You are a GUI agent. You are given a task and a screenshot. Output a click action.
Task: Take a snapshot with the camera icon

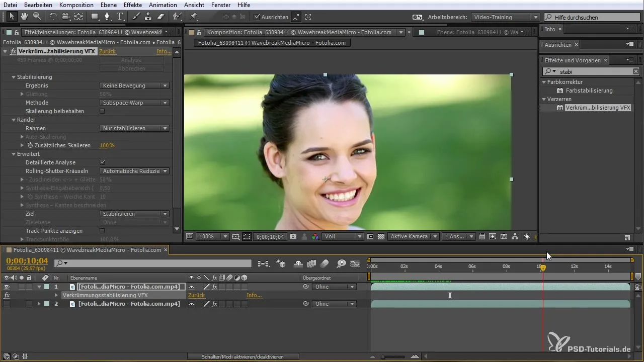(293, 236)
